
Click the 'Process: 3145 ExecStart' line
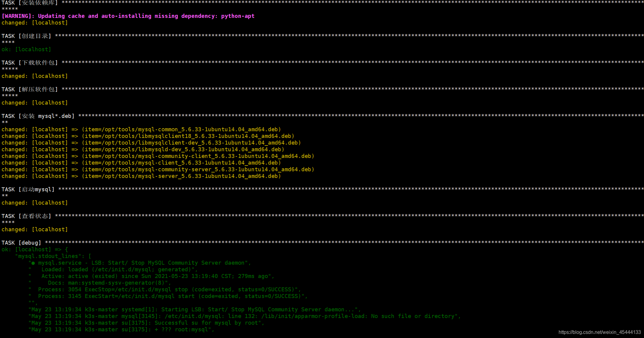168,296
